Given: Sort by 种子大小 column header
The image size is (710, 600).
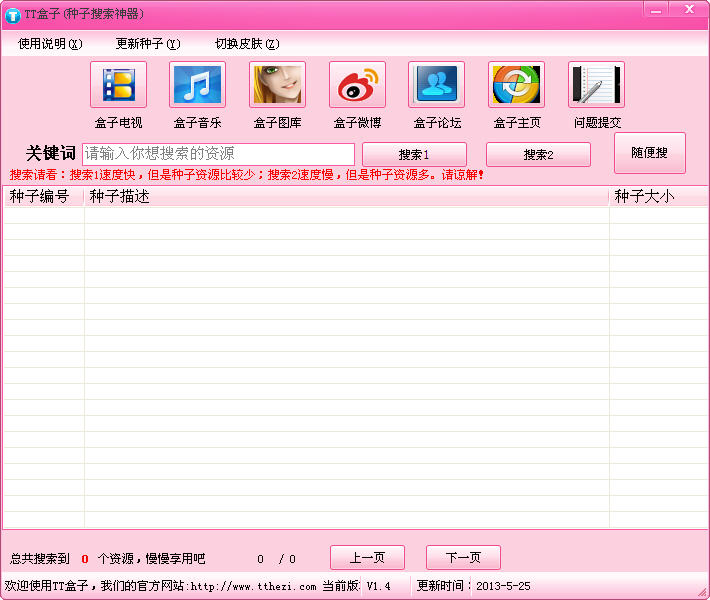Looking at the screenshot, I should point(659,197).
